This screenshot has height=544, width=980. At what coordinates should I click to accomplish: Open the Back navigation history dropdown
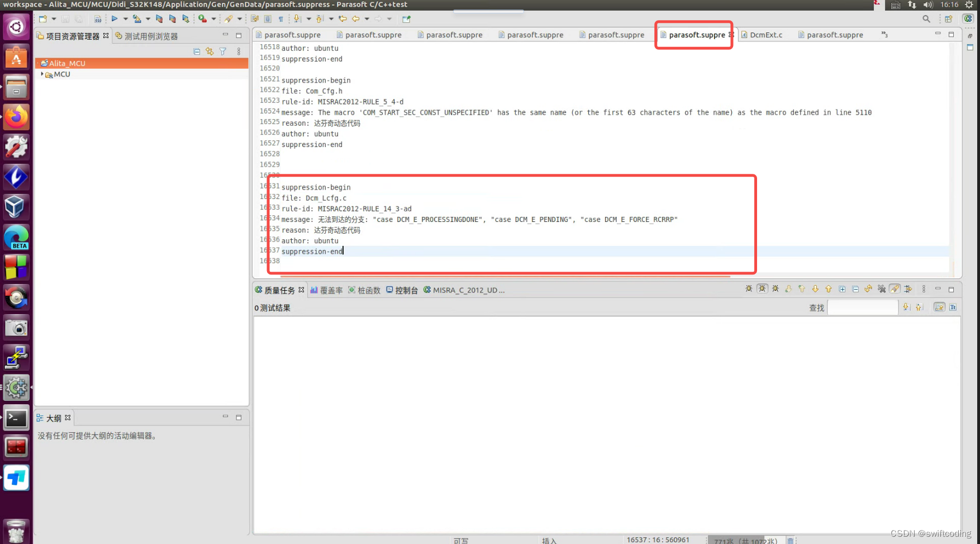point(367,19)
